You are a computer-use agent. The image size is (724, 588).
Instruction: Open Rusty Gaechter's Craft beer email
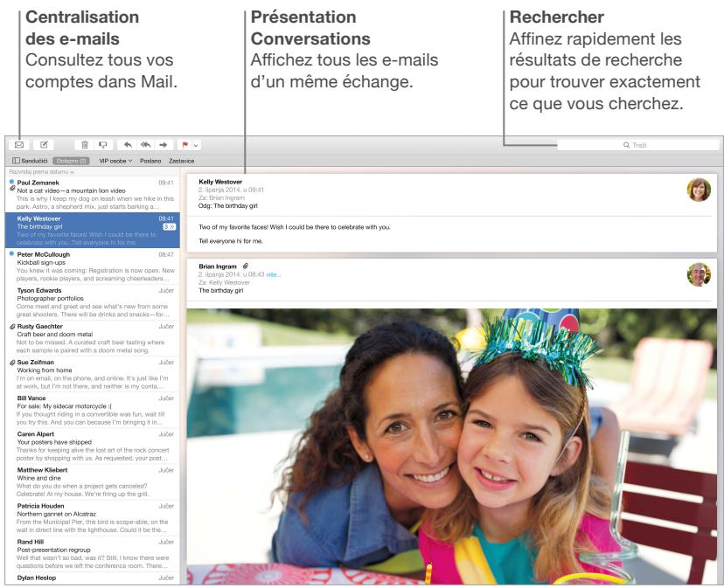pos(93,338)
